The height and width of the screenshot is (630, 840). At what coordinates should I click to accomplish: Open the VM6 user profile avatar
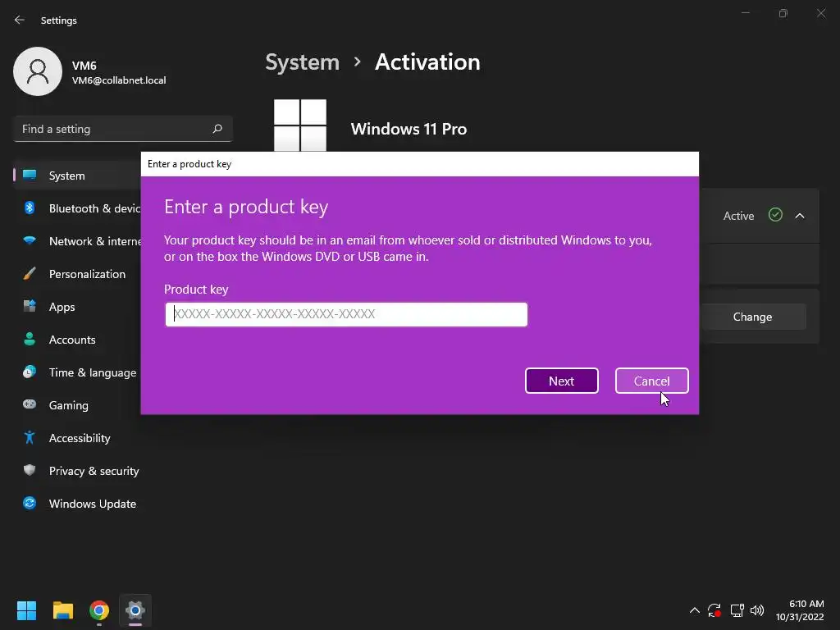[38, 71]
